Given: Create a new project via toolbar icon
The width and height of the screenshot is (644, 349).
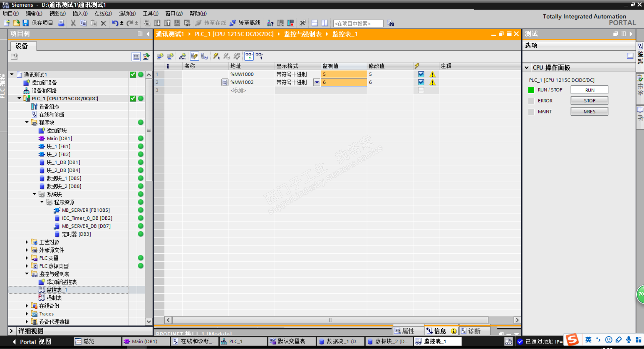Looking at the screenshot, I should (7, 23).
